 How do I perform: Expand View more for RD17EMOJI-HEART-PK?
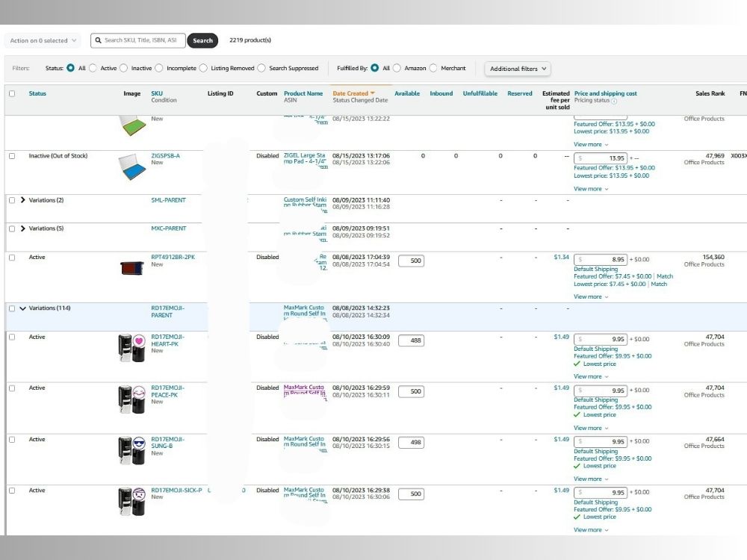pos(591,376)
